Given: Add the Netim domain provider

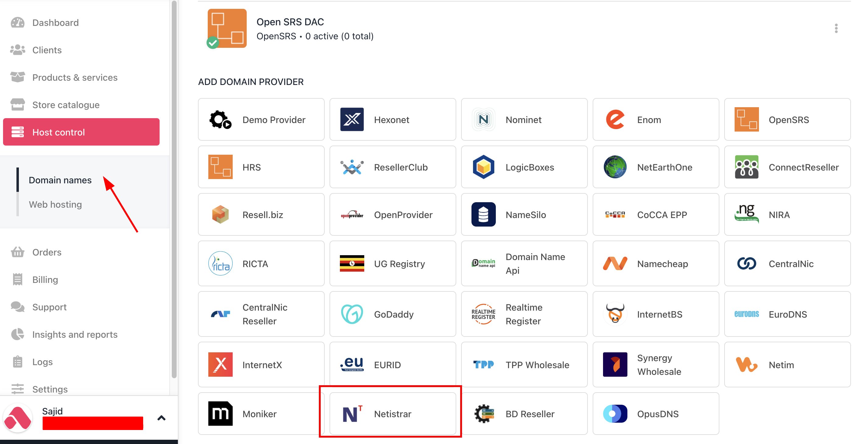Looking at the screenshot, I should [787, 365].
